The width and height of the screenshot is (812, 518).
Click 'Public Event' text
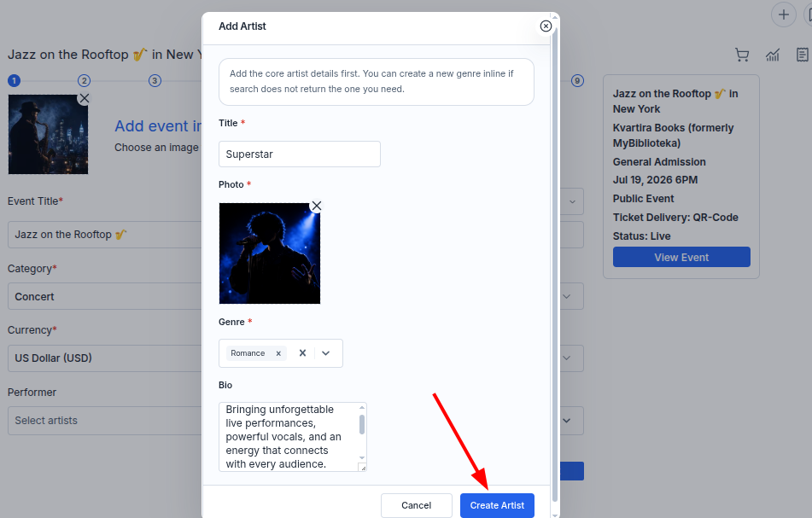(x=643, y=199)
